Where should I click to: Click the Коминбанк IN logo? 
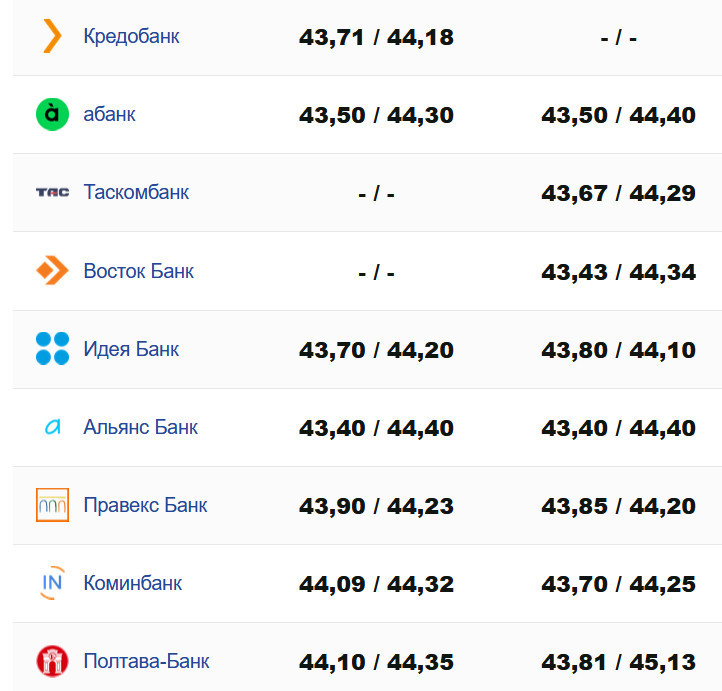(x=52, y=583)
